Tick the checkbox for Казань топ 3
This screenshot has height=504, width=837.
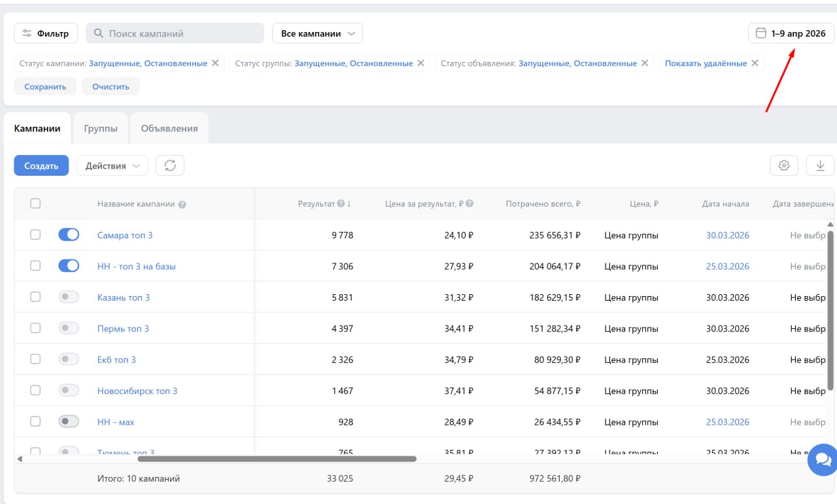coord(35,297)
